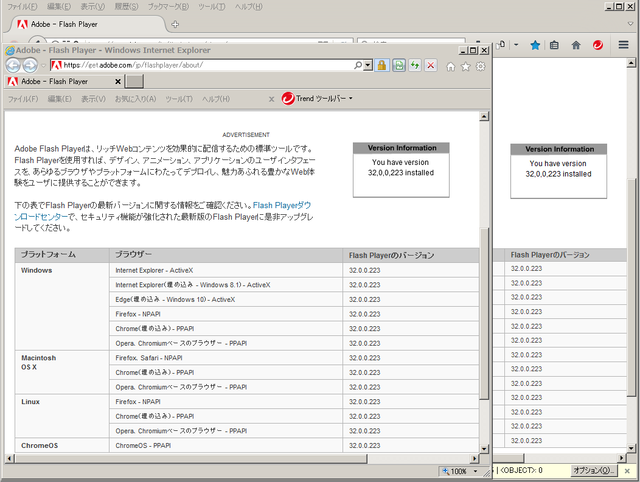Open Firefox ファイル(F) menu

point(22,7)
